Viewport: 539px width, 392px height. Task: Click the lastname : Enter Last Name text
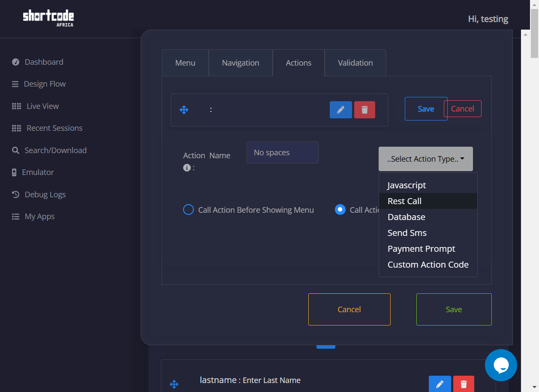point(250,380)
